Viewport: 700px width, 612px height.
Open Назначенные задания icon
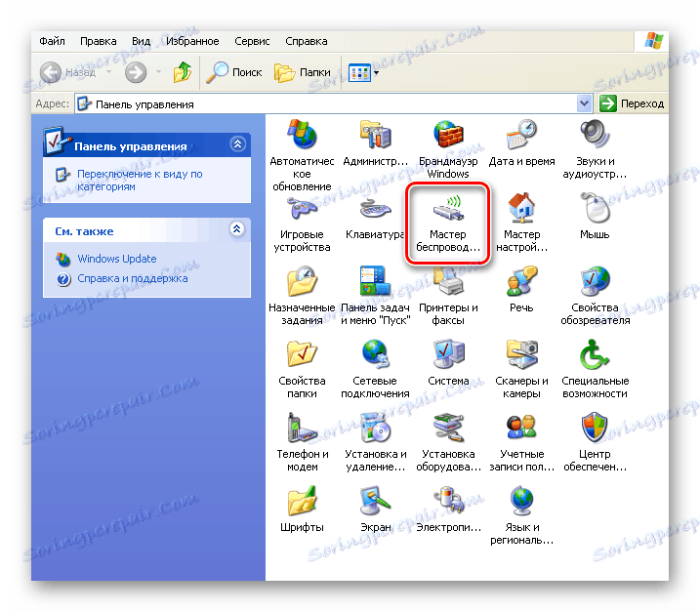pyautogui.click(x=303, y=281)
